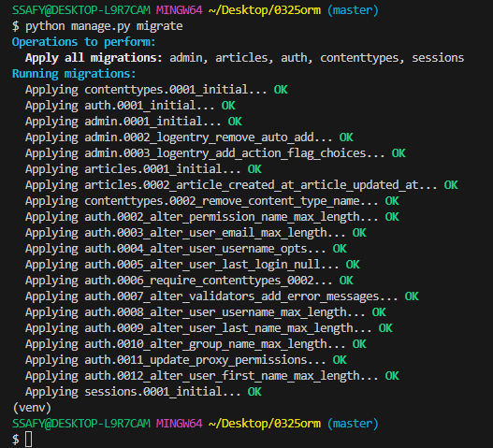Click the admin.0002_logentry_remove_auto_add line
The height and width of the screenshot is (448, 493).
pyautogui.click(x=189, y=137)
